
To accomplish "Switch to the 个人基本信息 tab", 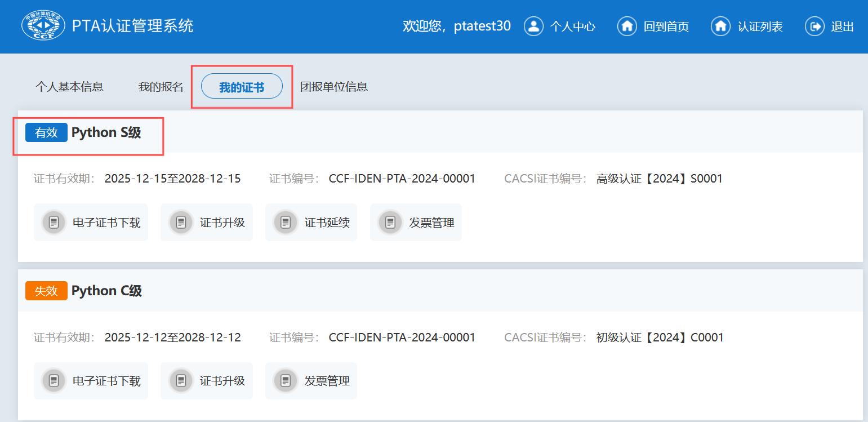I will pyautogui.click(x=70, y=86).
